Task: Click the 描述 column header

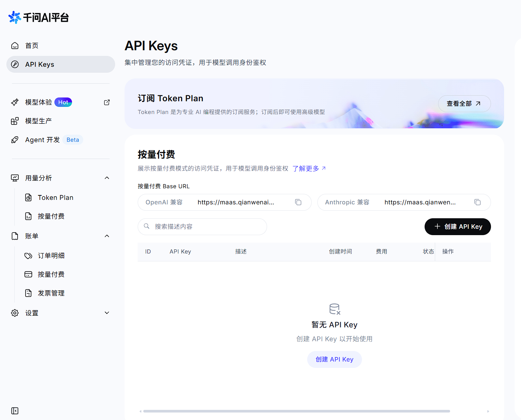Action: pos(241,252)
